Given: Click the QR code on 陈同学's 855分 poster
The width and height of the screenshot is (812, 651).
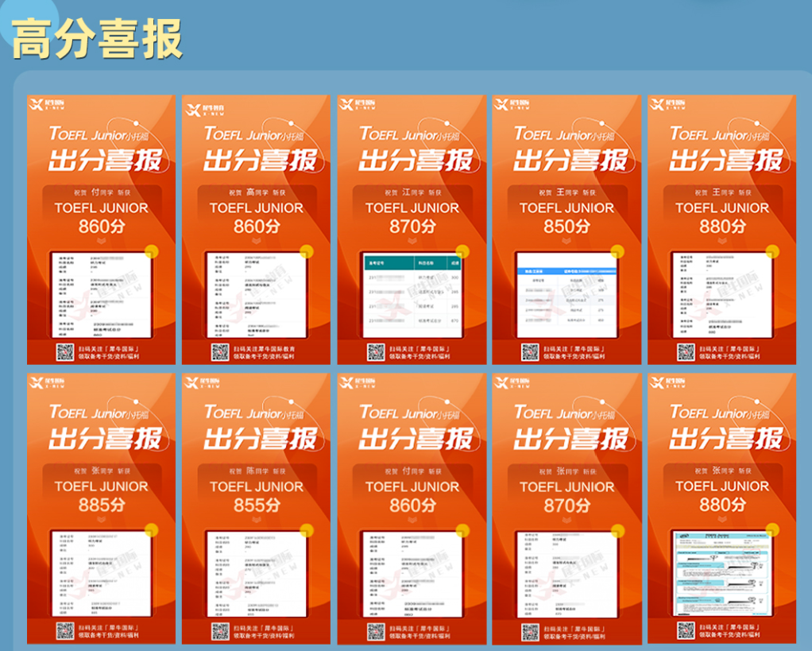Looking at the screenshot, I should (x=219, y=631).
